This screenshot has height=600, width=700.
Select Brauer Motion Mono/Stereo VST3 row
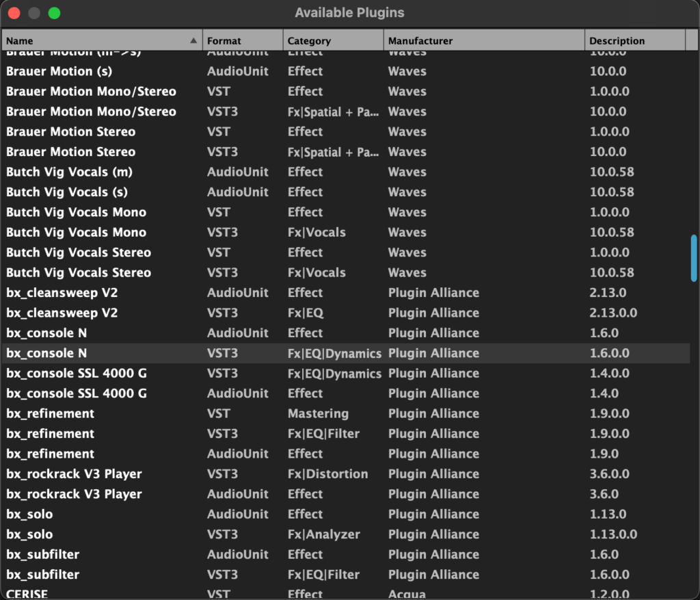(x=346, y=112)
